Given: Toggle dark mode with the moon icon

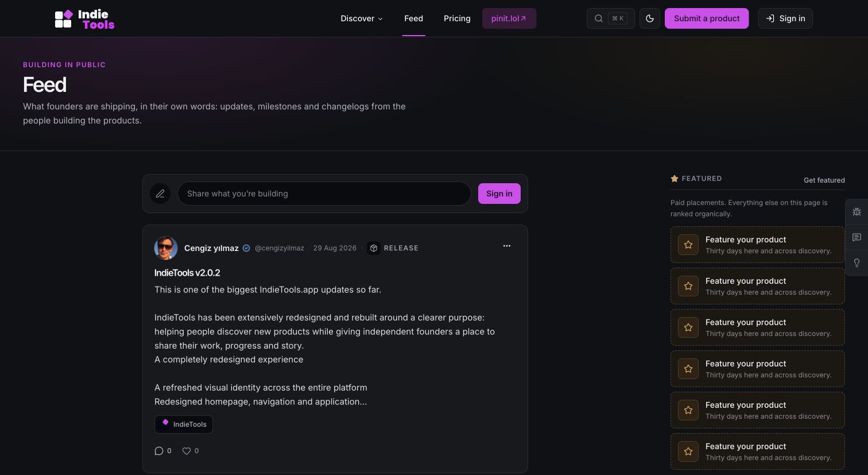Looking at the screenshot, I should point(650,18).
